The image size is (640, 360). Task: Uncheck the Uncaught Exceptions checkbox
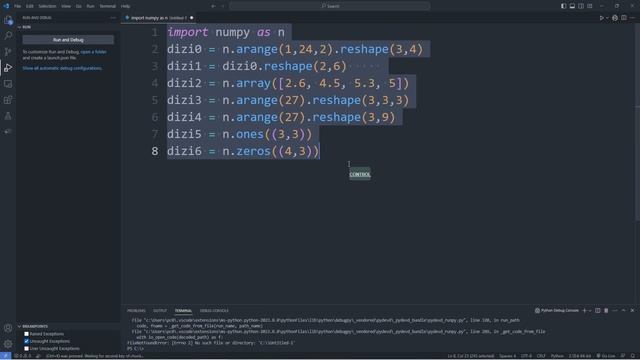[27, 341]
